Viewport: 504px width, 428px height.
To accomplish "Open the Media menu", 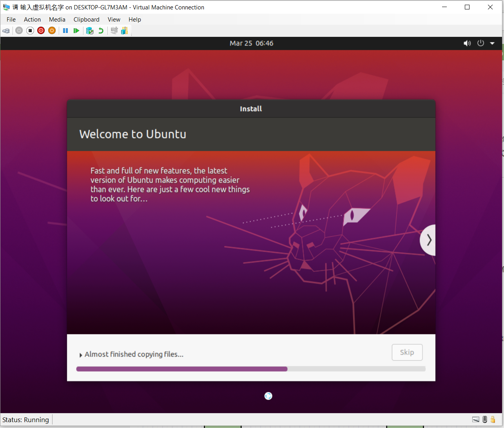I will click(x=57, y=20).
